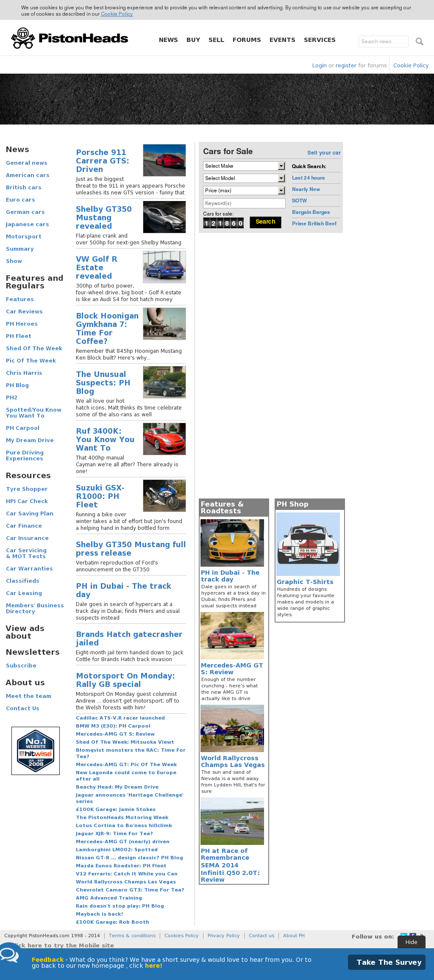Click the register link

pos(346,65)
